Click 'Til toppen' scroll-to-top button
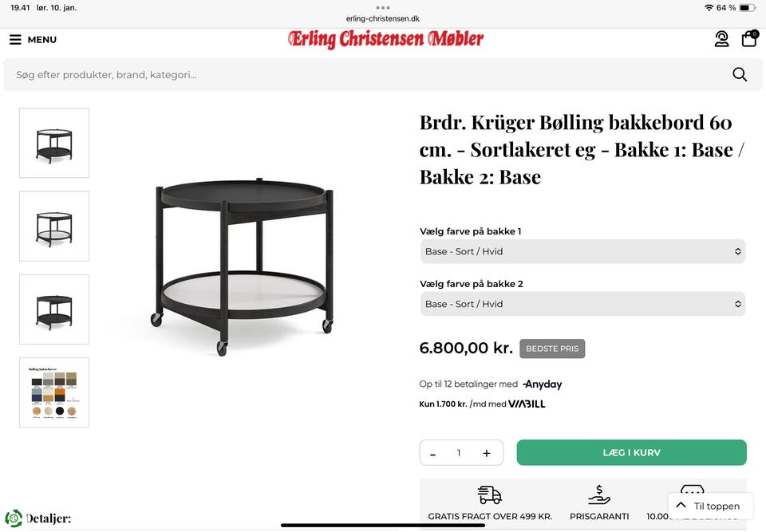 (x=708, y=506)
